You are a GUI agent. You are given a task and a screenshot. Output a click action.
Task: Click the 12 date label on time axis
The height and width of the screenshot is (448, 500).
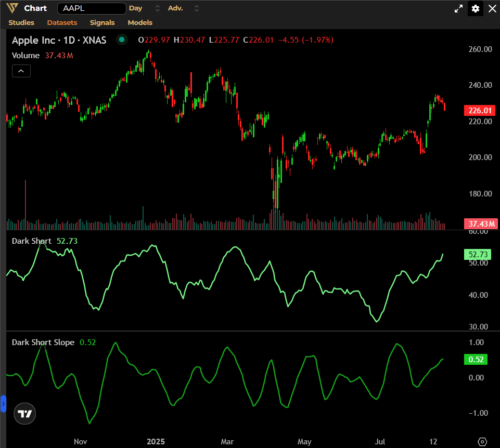(x=433, y=442)
